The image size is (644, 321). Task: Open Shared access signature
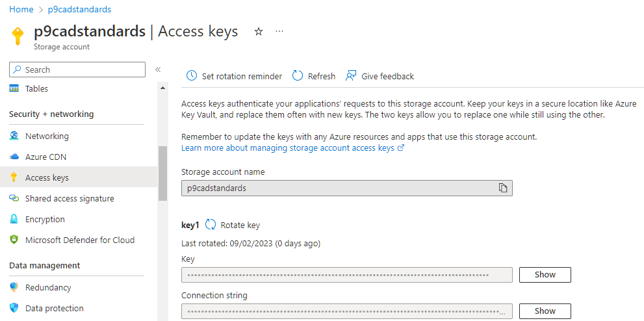click(70, 198)
